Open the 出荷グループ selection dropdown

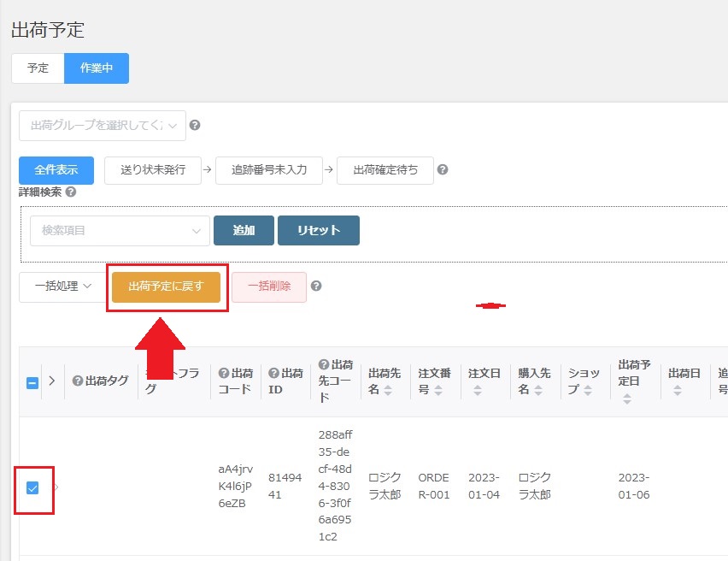pyautogui.click(x=102, y=126)
